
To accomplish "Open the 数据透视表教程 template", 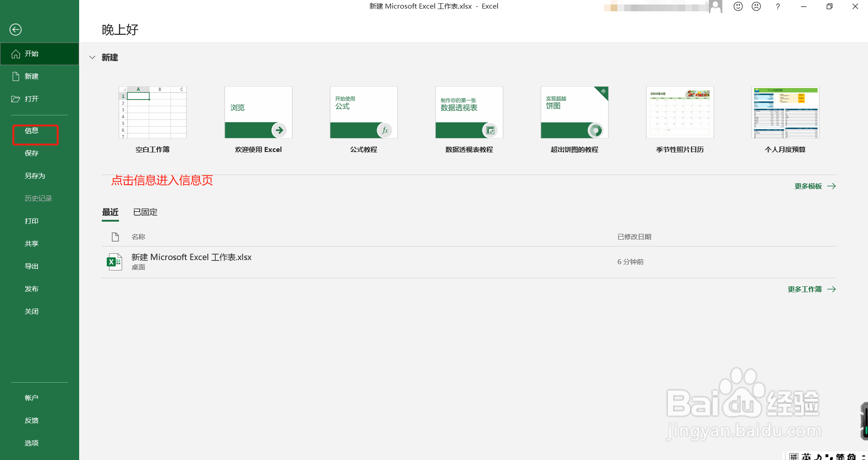I will click(469, 113).
